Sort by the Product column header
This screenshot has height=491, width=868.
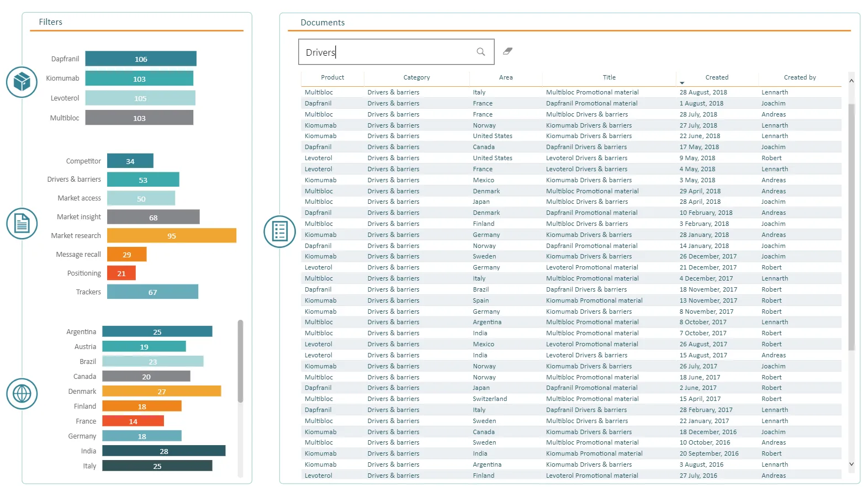(332, 77)
